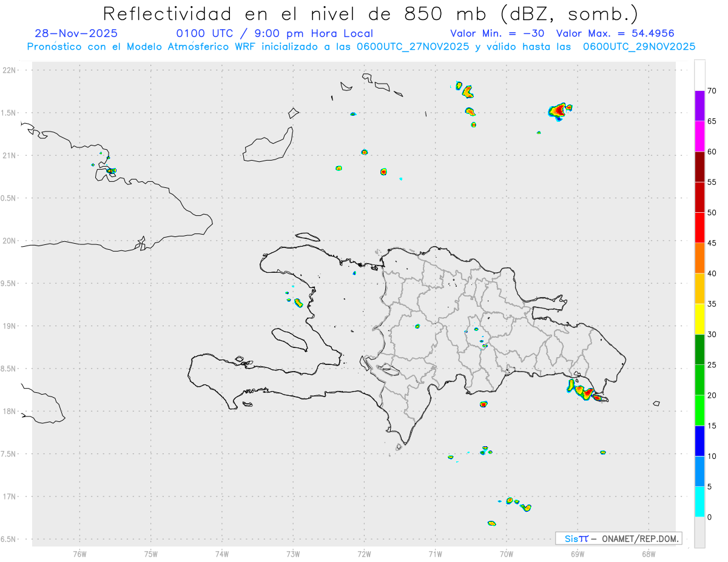Click the '70W' longitude label

pyautogui.click(x=507, y=554)
